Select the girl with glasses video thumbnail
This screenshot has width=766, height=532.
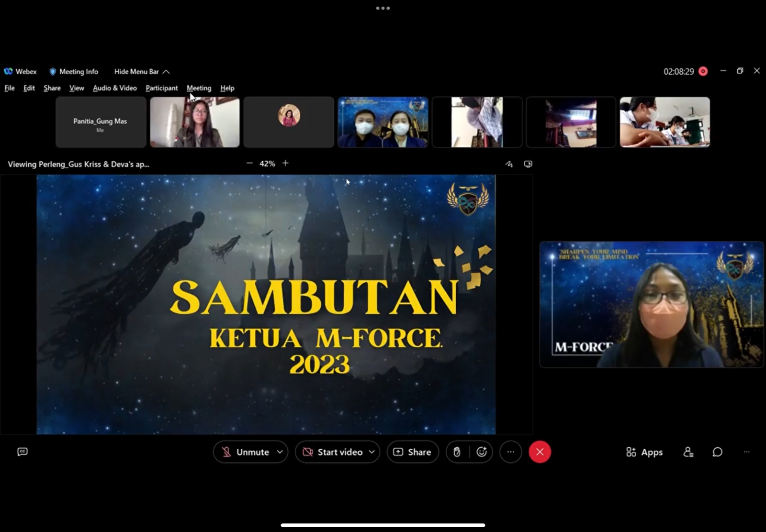(195, 122)
